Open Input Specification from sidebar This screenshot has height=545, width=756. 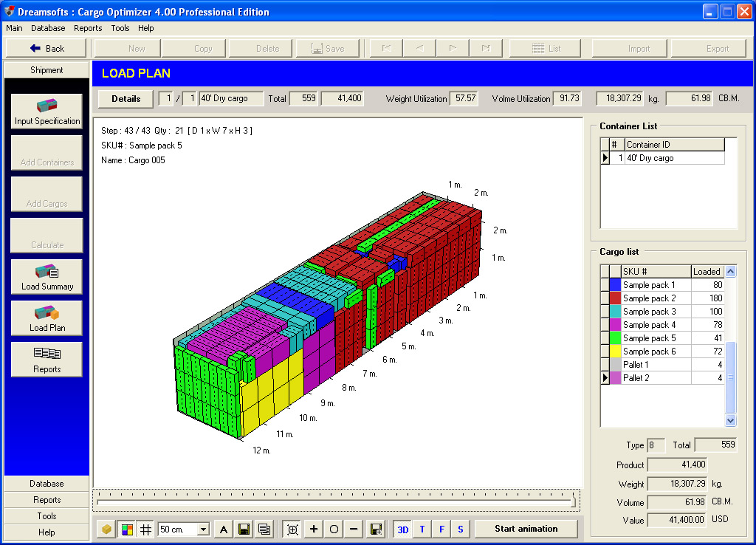47,112
